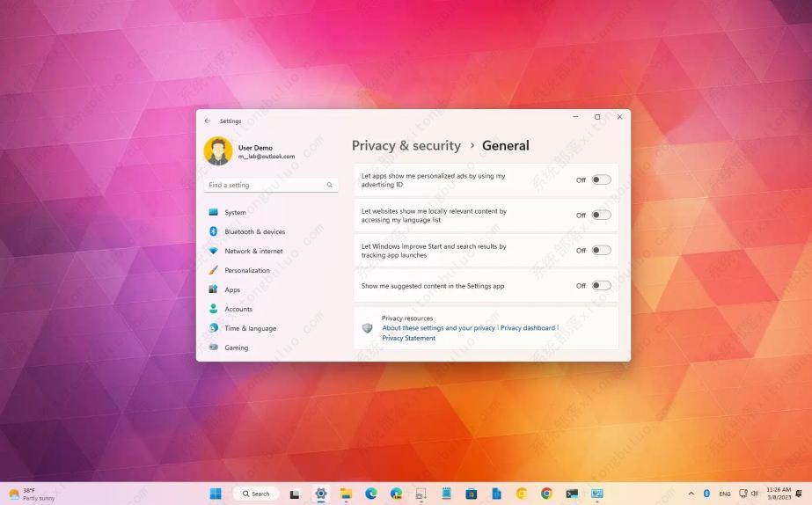
Task: Click the Find a setting search box
Action: (x=264, y=185)
